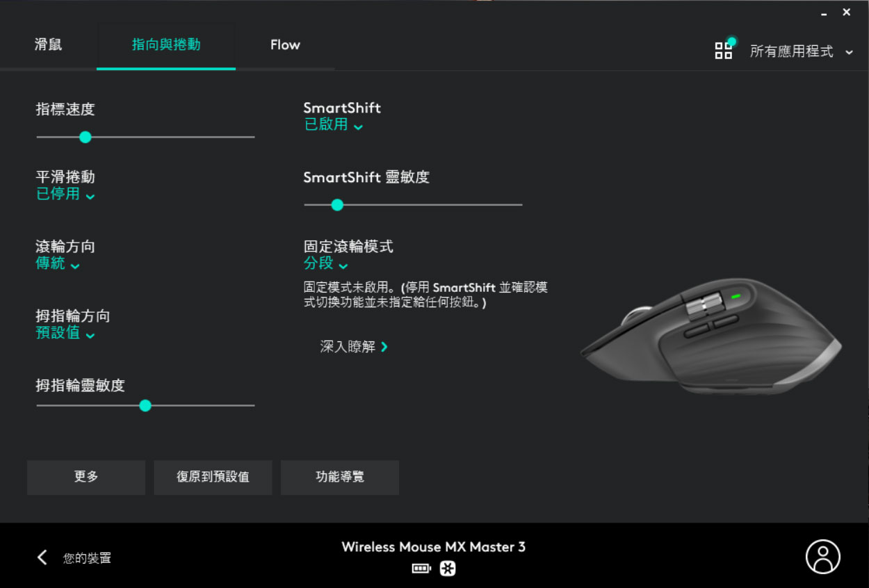869x588 pixels.
Task: Click the 更多 button
Action: [86, 477]
